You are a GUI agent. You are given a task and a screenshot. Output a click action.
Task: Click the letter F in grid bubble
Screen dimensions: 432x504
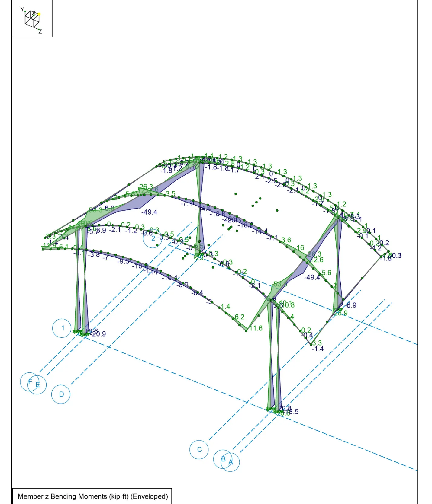click(30, 382)
